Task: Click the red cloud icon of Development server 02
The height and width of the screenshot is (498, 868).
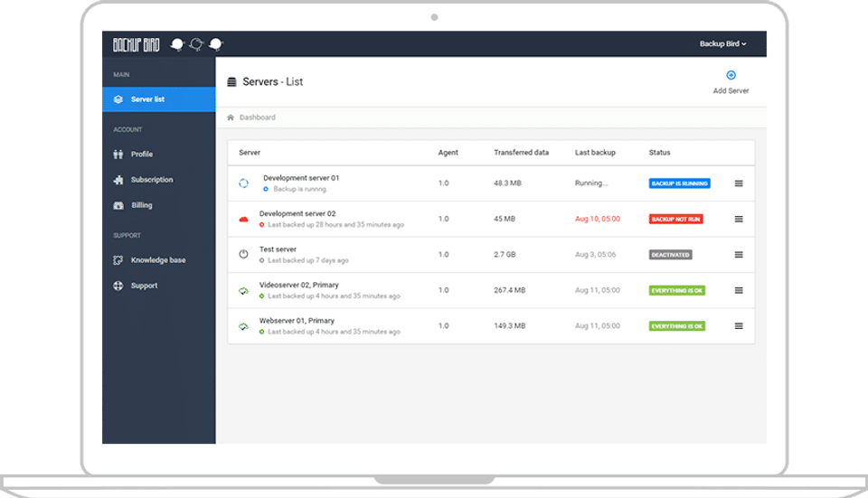Action: [x=243, y=219]
